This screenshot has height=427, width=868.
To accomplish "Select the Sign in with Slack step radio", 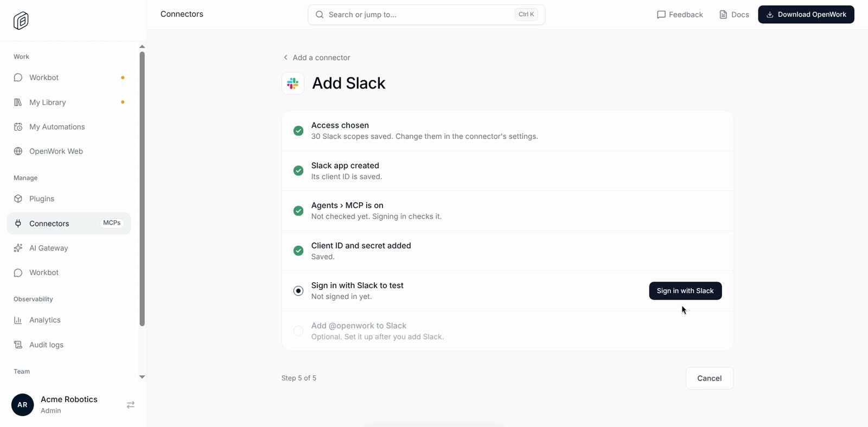I will (298, 291).
